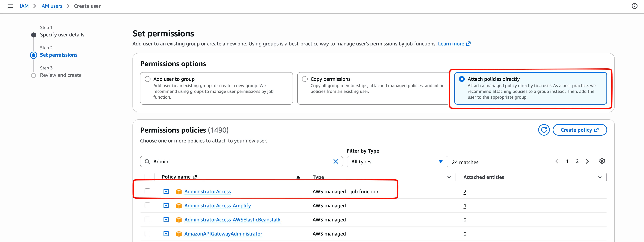644x242 pixels.
Task: Click attached entities count for AdministratorAccess-Amplify
Action: click(x=465, y=206)
